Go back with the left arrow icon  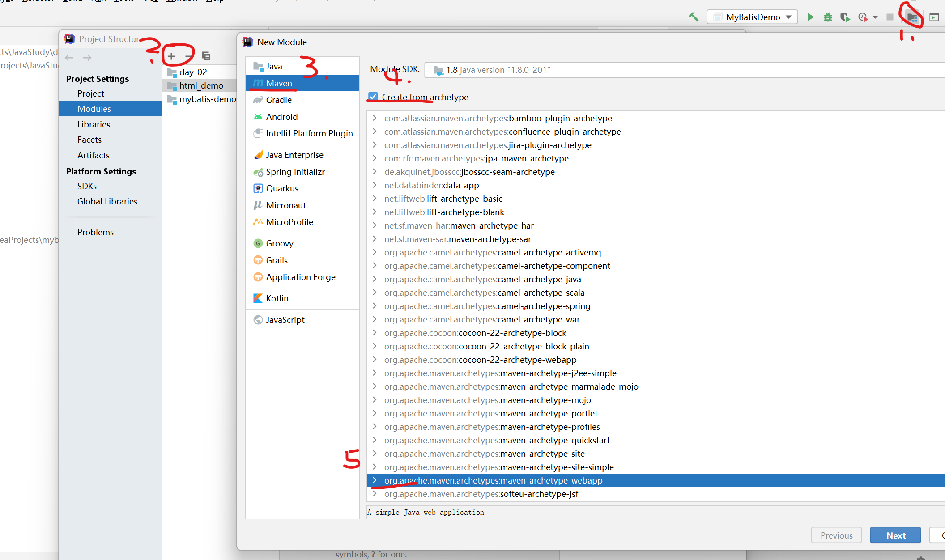(69, 58)
